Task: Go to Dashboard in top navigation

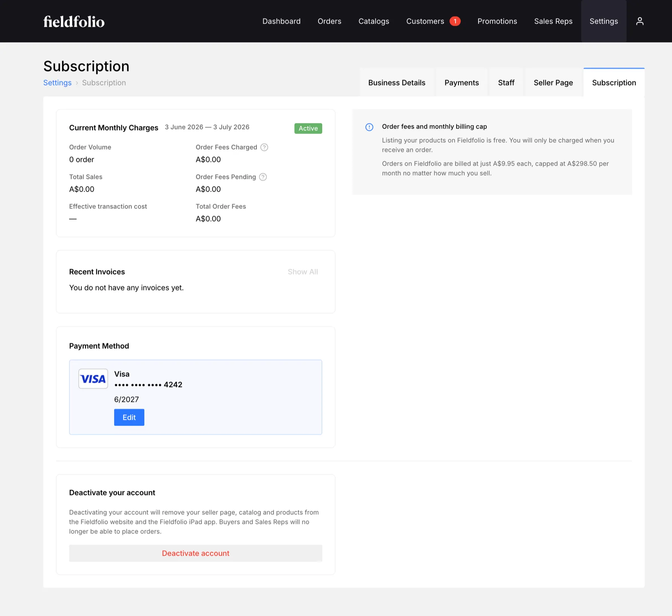Action: coord(281,21)
